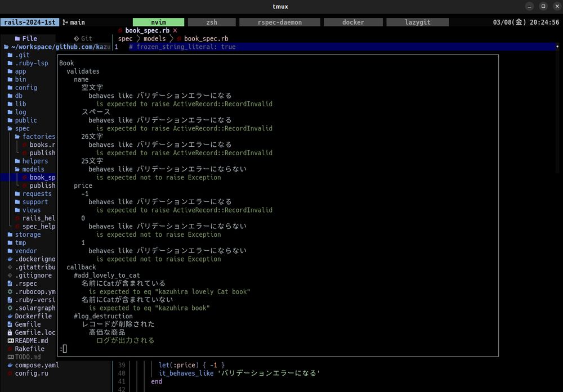
Task: Click code line 40 it_behaves_like
Action: coord(239,373)
